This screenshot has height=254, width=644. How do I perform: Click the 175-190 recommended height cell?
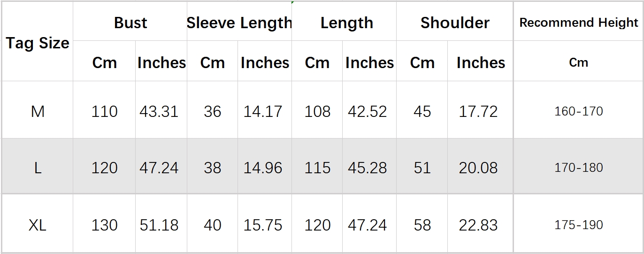tap(579, 225)
